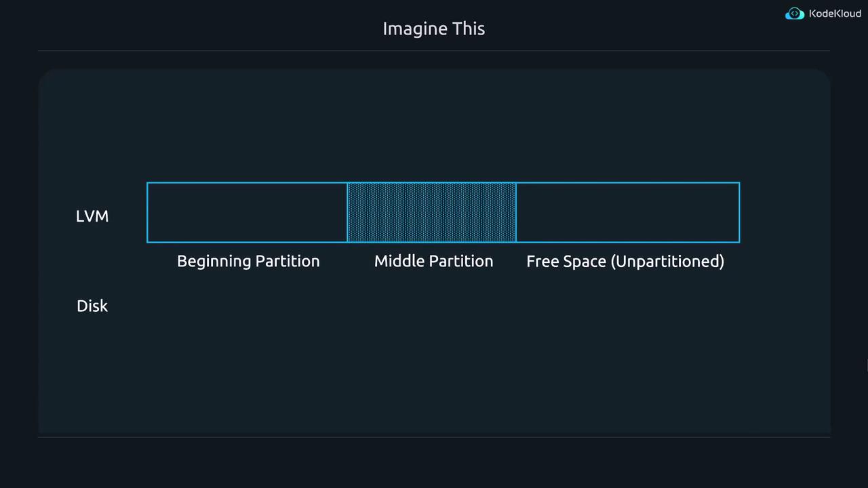Click the horizontal line below the title
Image resolution: width=868 pixels, height=488 pixels.
point(434,51)
